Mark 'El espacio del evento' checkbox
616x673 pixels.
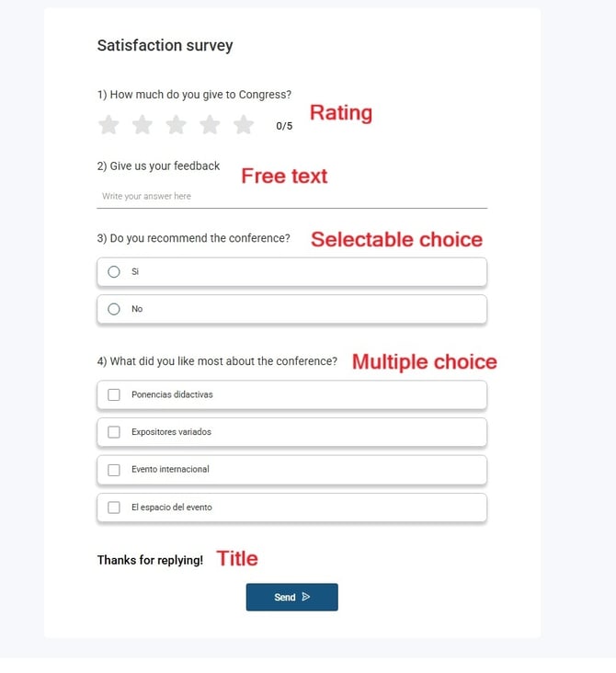[x=114, y=508]
